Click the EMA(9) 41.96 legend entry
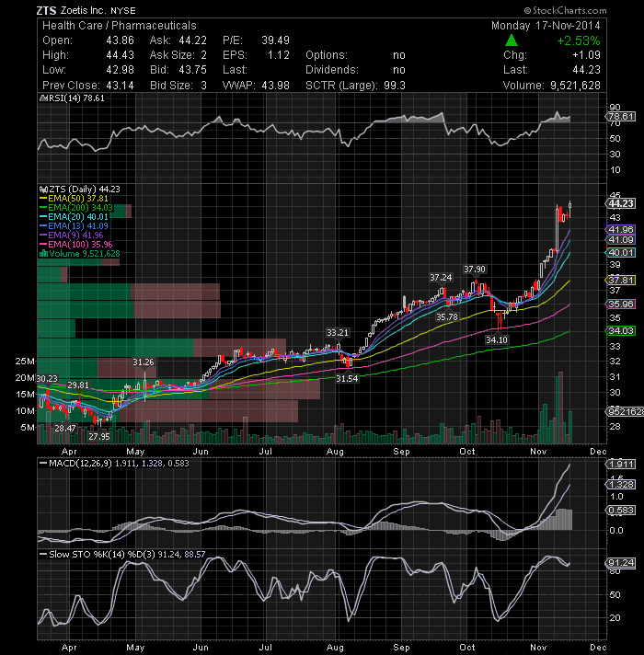 click(x=71, y=236)
